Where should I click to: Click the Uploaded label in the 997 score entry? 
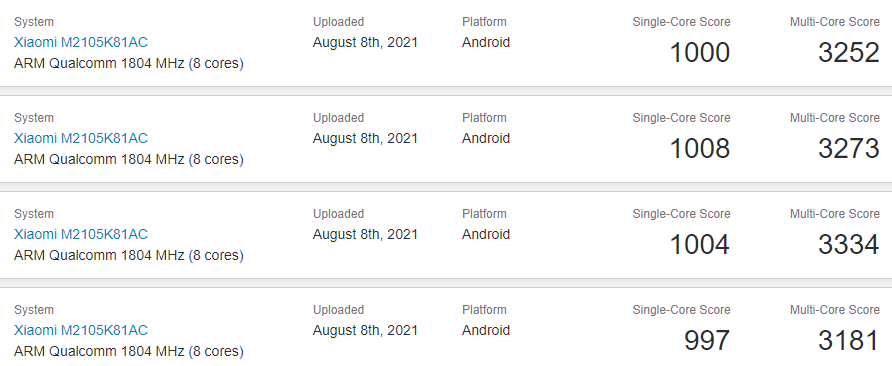338,310
